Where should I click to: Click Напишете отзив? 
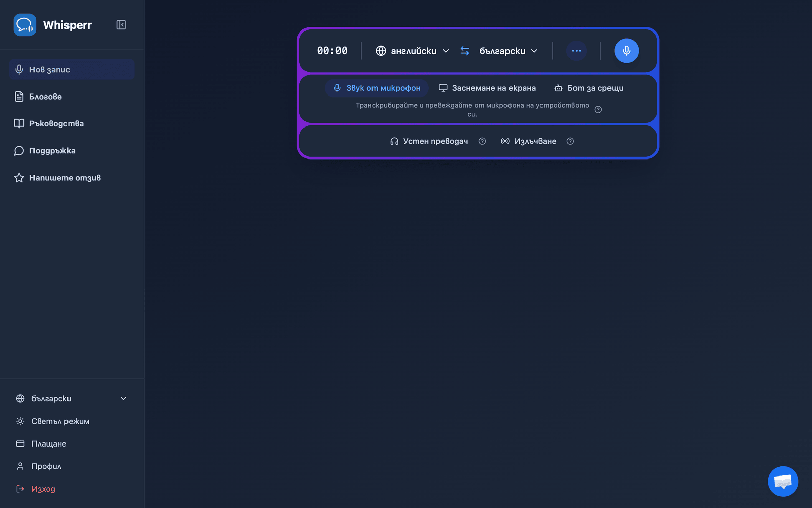coord(72,178)
